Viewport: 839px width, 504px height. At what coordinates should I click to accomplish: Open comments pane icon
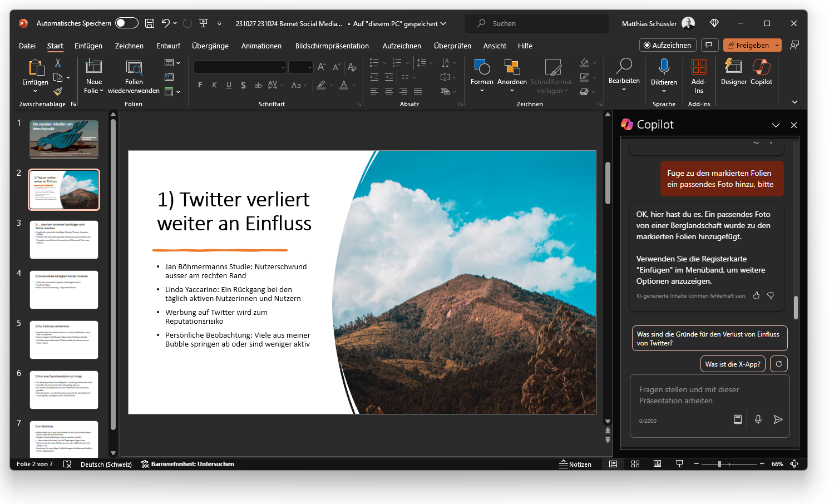coord(709,45)
